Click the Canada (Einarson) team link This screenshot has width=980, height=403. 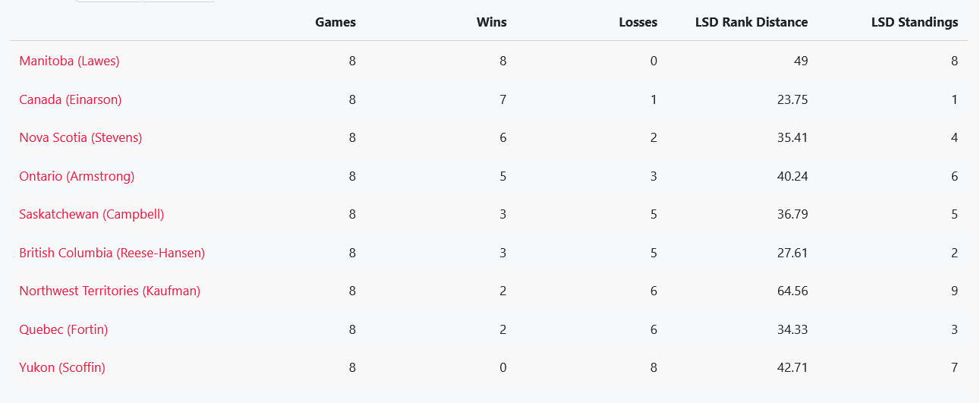(70, 99)
